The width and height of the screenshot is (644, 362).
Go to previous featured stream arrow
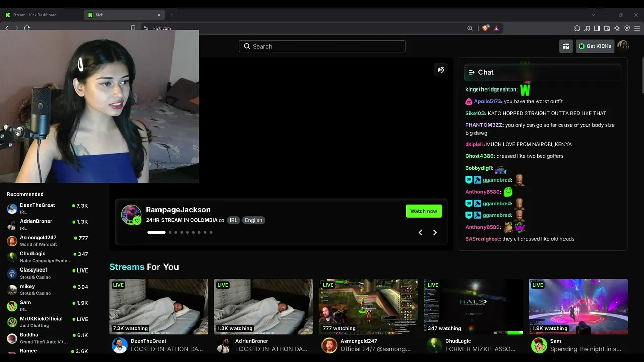[x=420, y=232]
